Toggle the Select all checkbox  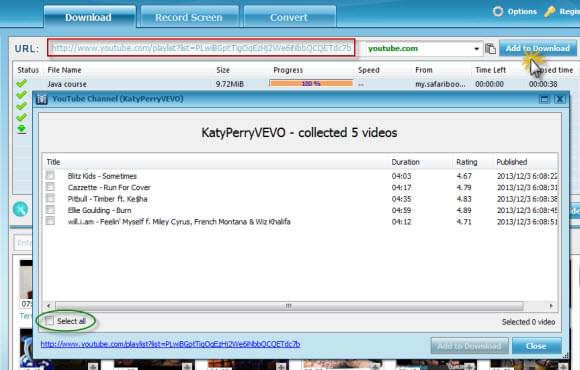[x=49, y=321]
